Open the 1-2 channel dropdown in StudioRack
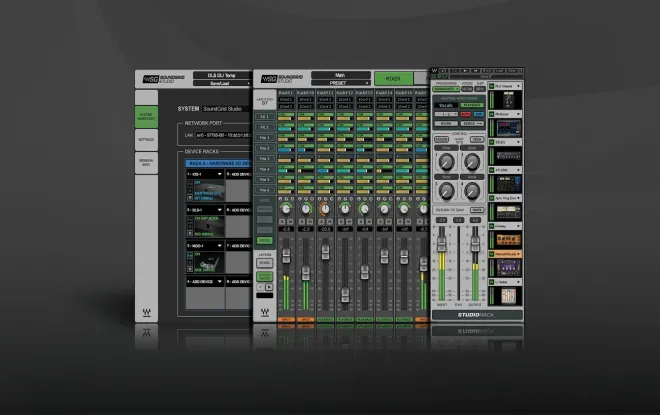This screenshot has width=660, height=415. coord(446,114)
